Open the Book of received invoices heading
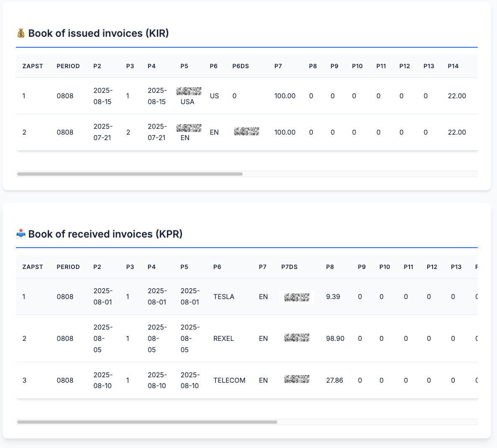Viewport: 497px width, 448px height. click(x=105, y=234)
